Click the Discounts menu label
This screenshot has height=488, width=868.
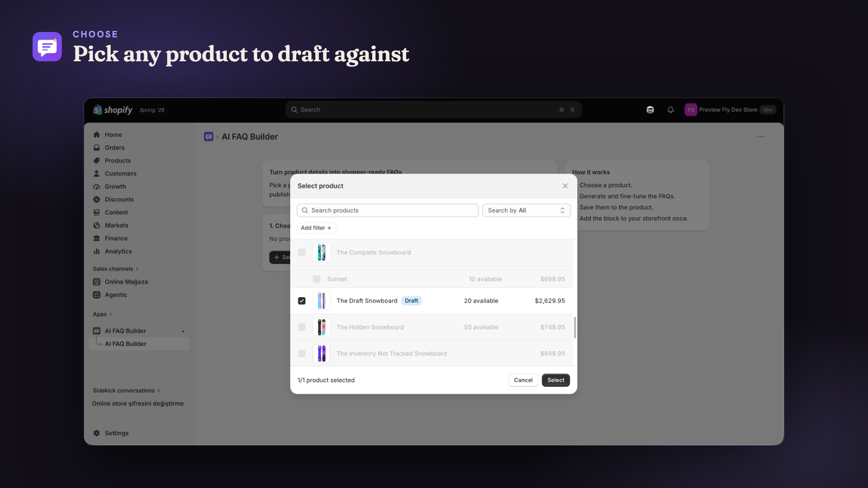[x=119, y=200]
